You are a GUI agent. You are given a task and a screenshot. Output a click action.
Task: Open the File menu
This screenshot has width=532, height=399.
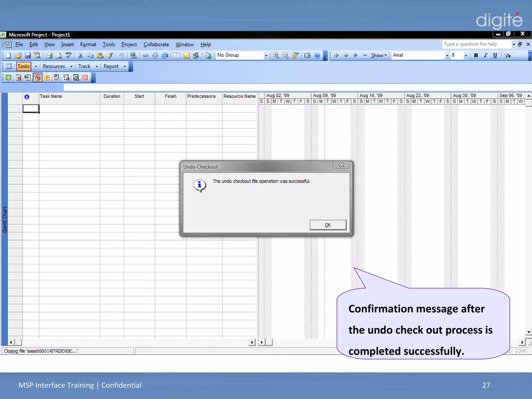pyautogui.click(x=19, y=44)
